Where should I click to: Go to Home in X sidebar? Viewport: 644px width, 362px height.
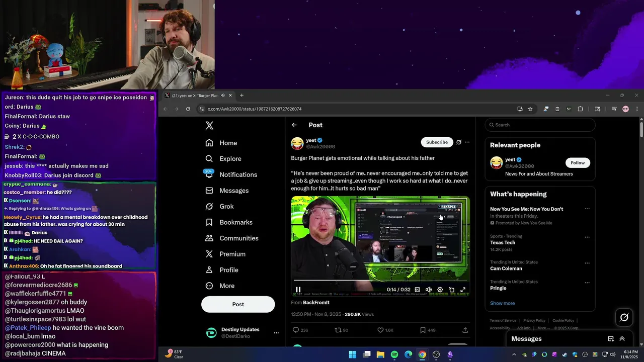(x=221, y=143)
